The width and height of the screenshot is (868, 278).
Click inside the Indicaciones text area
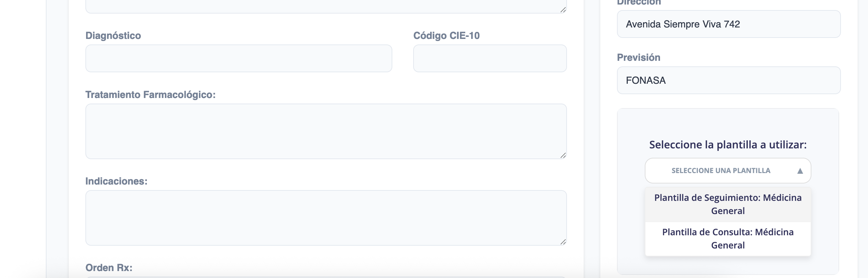pyautogui.click(x=326, y=218)
